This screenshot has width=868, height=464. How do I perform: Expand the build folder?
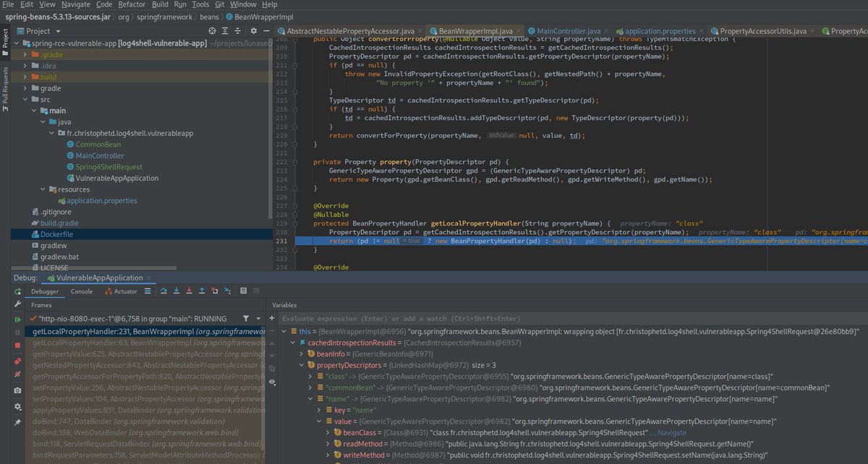[x=25, y=77]
